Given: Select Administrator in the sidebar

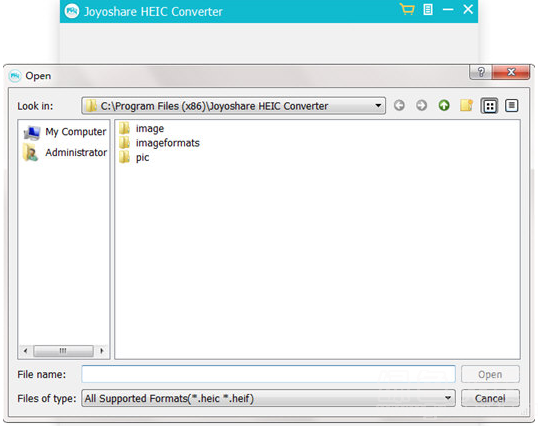Looking at the screenshot, I should pos(65,153).
